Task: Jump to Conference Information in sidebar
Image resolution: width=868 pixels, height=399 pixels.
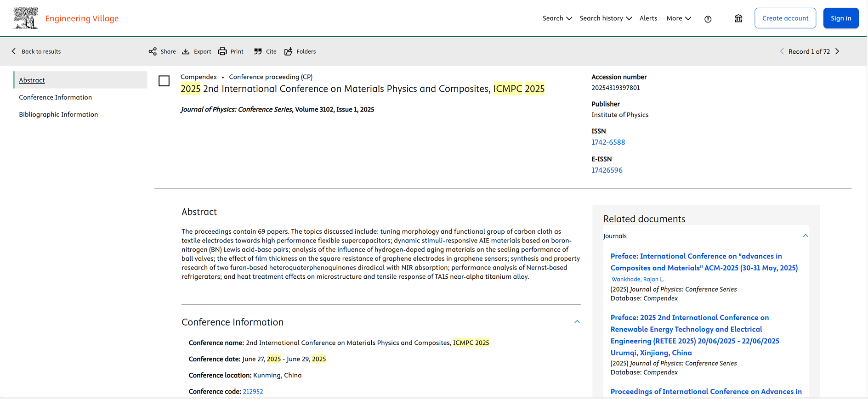Action: pyautogui.click(x=56, y=97)
